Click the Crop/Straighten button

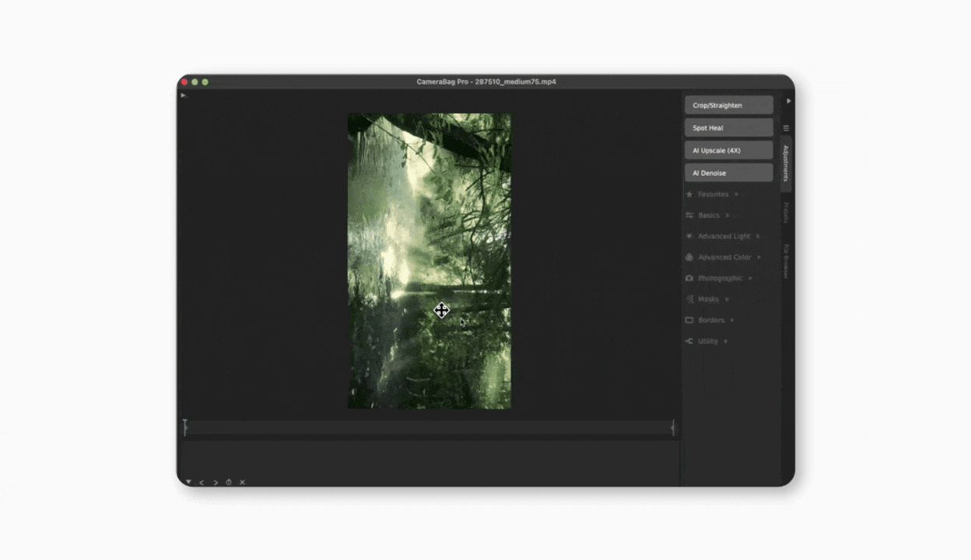(x=727, y=104)
